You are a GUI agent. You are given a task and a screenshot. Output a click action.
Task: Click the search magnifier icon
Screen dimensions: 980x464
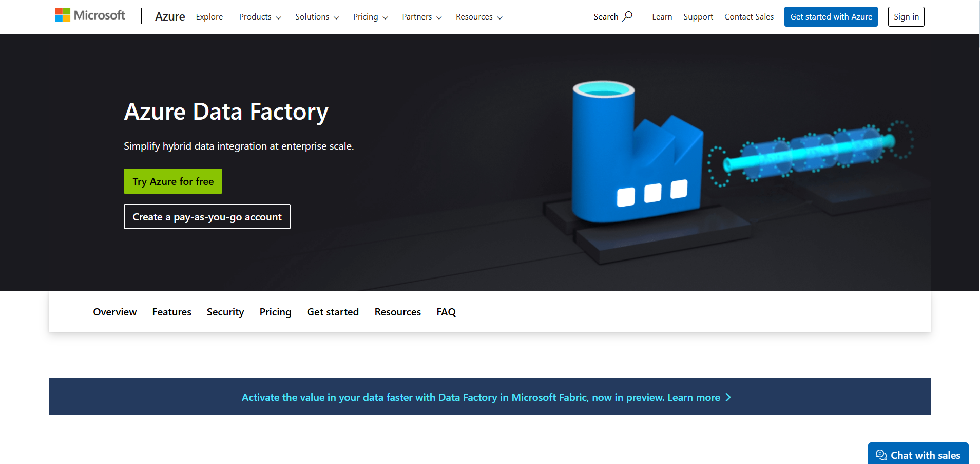coord(627,16)
